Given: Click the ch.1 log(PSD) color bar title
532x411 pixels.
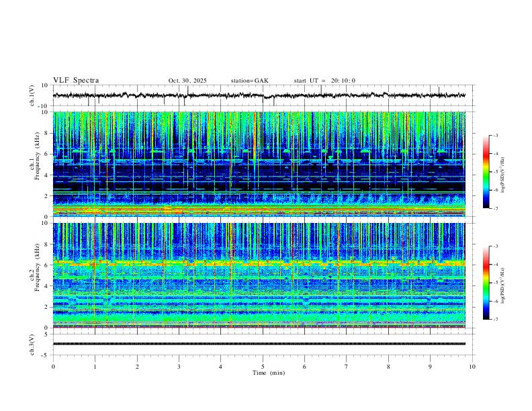Looking at the screenshot, I should coord(503,175).
